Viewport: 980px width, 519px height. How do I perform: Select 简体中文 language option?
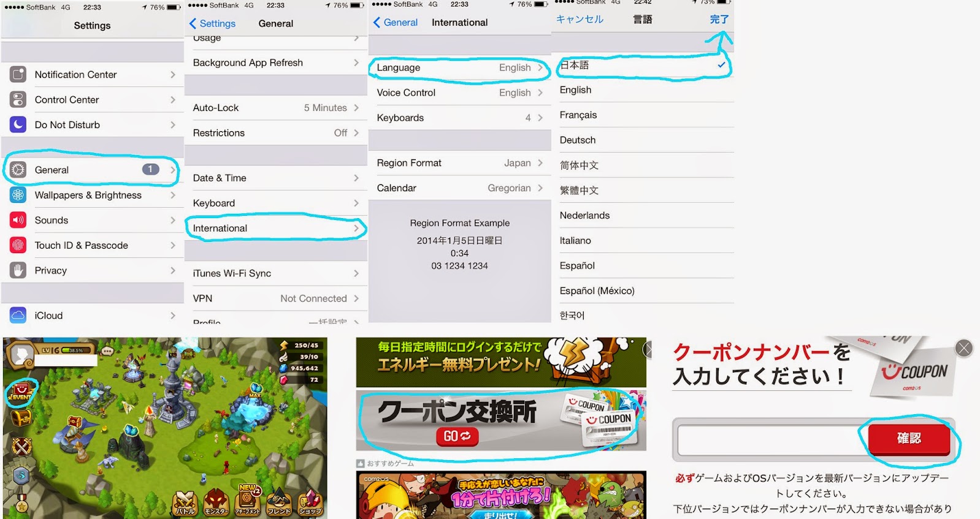(643, 165)
